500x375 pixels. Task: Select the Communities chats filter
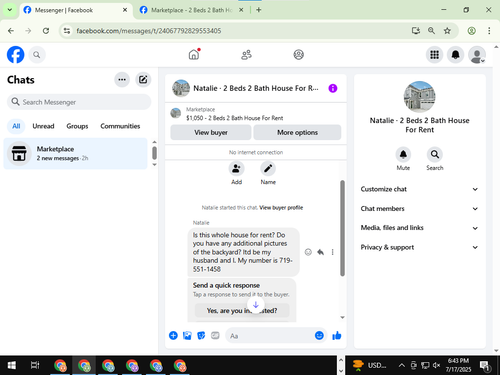pos(120,126)
